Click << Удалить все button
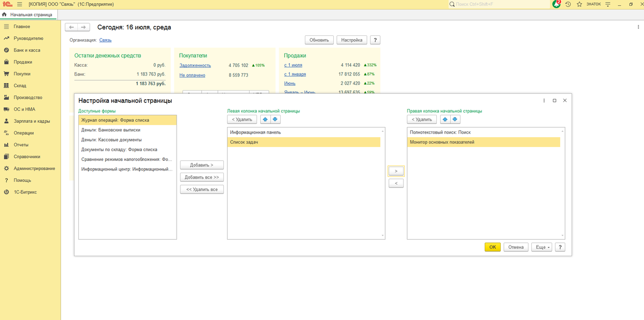The width and height of the screenshot is (644, 320). [202, 189]
